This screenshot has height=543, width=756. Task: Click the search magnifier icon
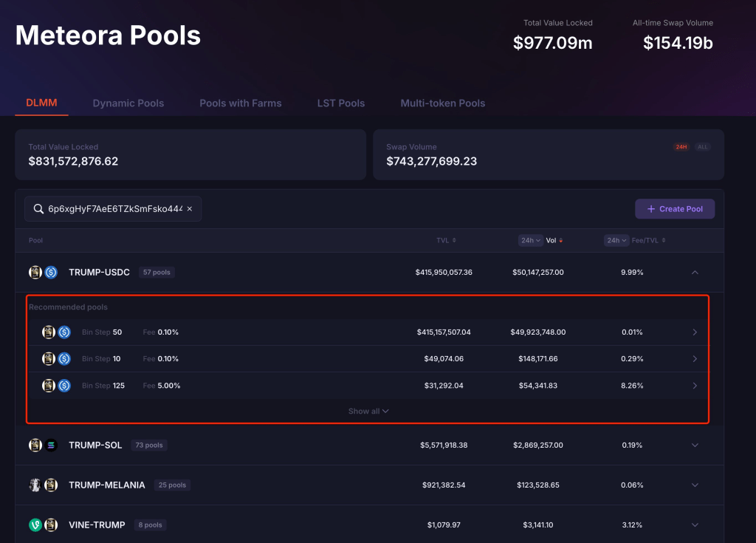click(38, 209)
